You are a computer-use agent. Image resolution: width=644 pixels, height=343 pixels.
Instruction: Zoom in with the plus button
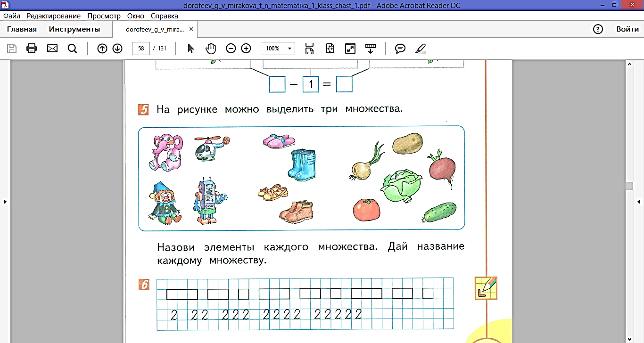coord(246,49)
